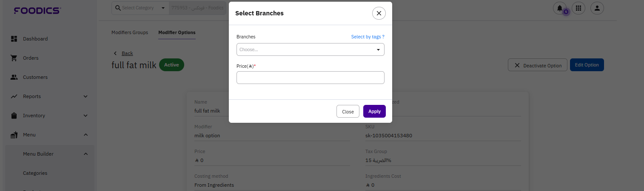This screenshot has width=644, height=191.
Task: Open the apps grid icon
Action: [578, 8]
